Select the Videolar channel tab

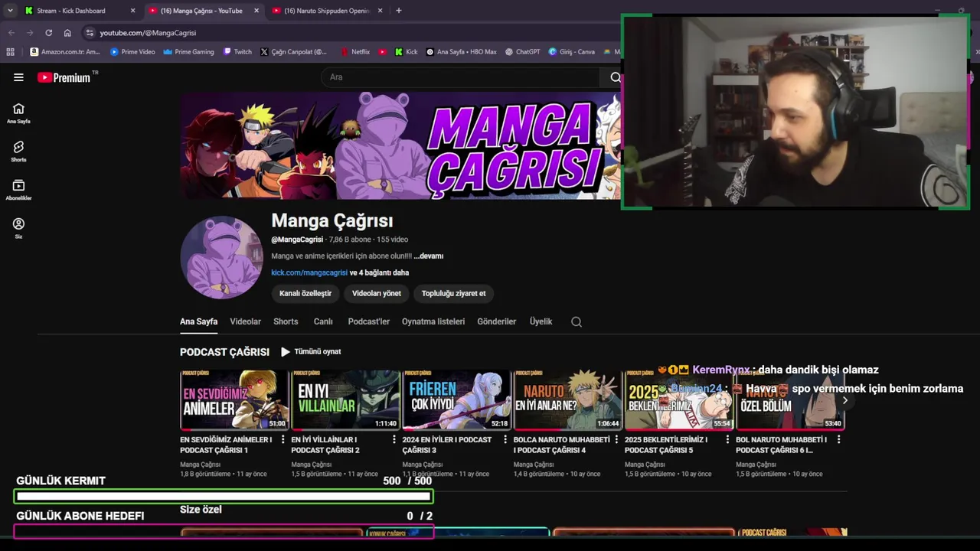coord(246,322)
